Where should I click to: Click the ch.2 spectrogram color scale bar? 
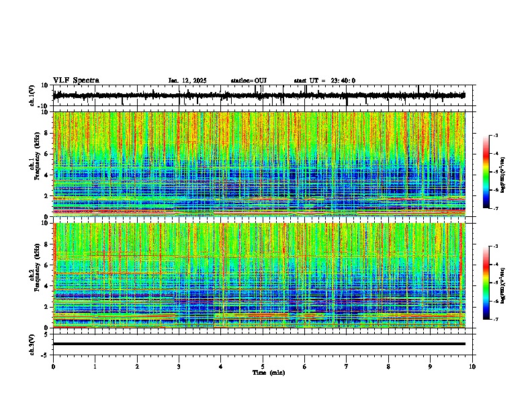(486, 283)
